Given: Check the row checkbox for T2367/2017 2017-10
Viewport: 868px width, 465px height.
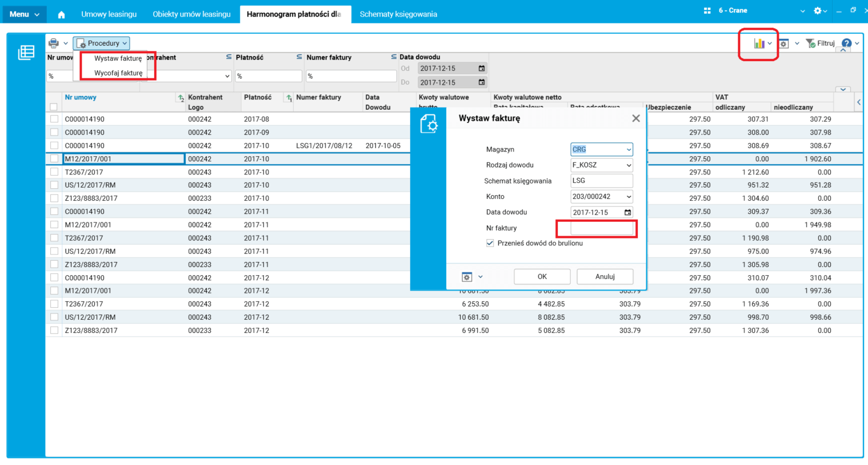Looking at the screenshot, I should click(x=54, y=172).
